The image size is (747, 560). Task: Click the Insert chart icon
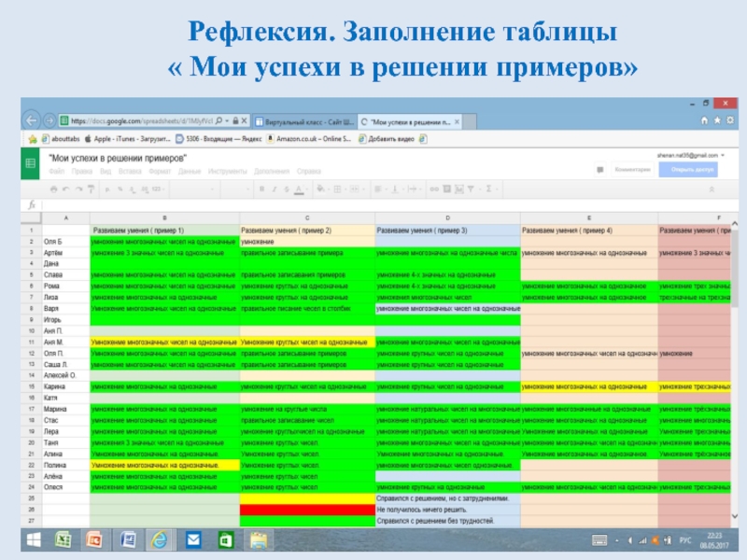(x=458, y=189)
